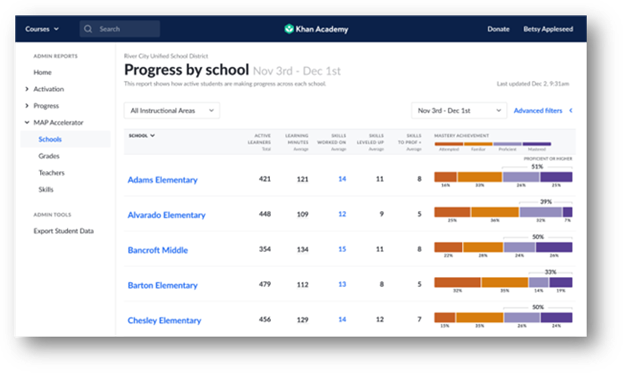The height and width of the screenshot is (373, 624).
Task: Click Bancroft Middle skills worked on 15
Action: click(342, 249)
